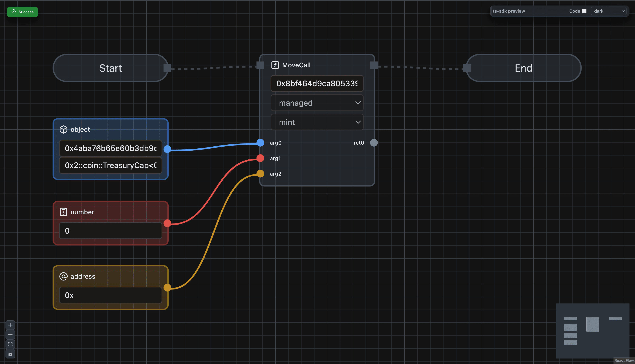Open the mint function dropdown
The width and height of the screenshot is (635, 364).
click(317, 122)
